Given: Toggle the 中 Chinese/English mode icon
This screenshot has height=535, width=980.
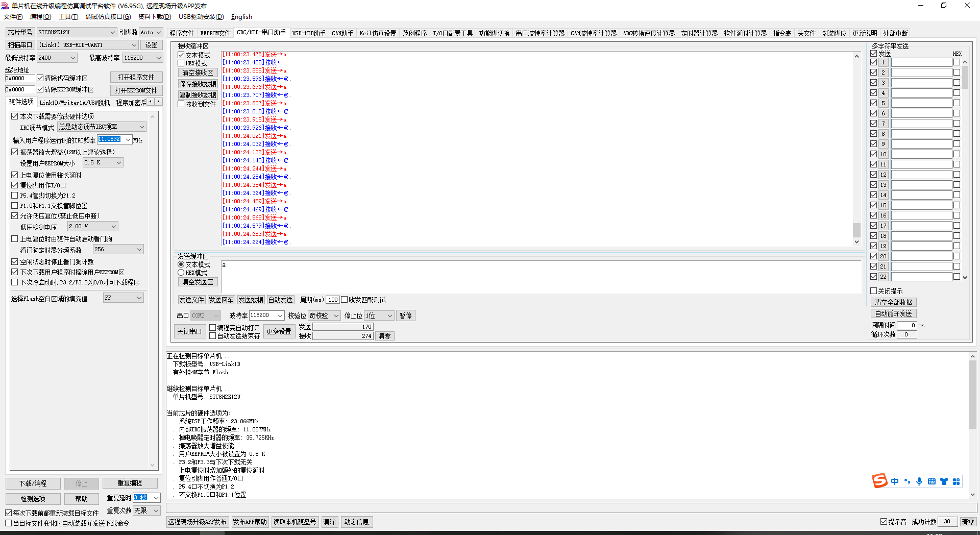Looking at the screenshot, I should (895, 481).
